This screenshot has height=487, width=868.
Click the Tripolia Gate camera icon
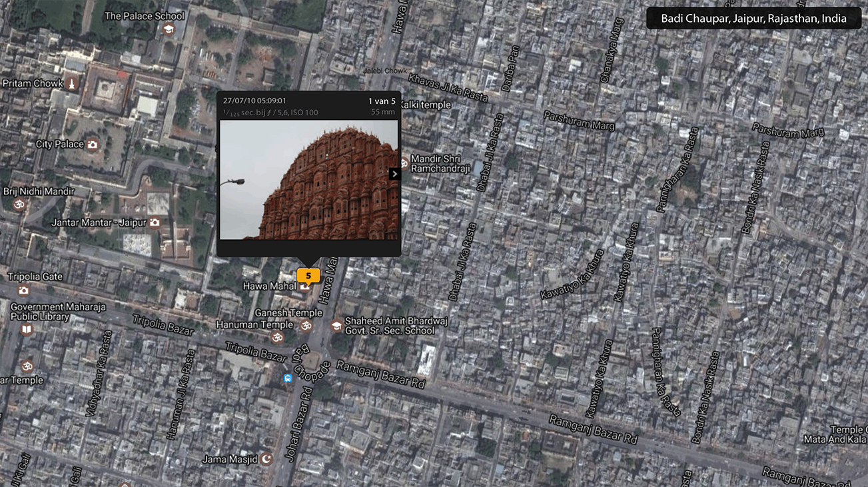coord(24,290)
